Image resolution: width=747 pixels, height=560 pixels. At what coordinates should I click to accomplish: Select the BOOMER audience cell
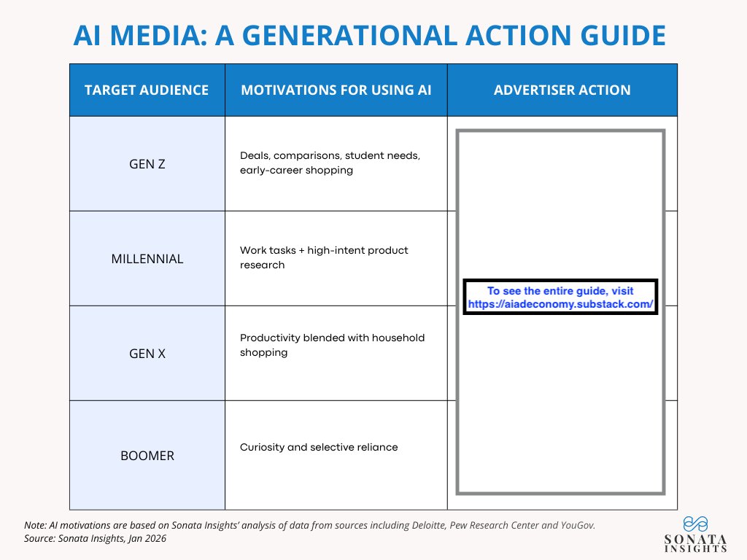tap(147, 455)
